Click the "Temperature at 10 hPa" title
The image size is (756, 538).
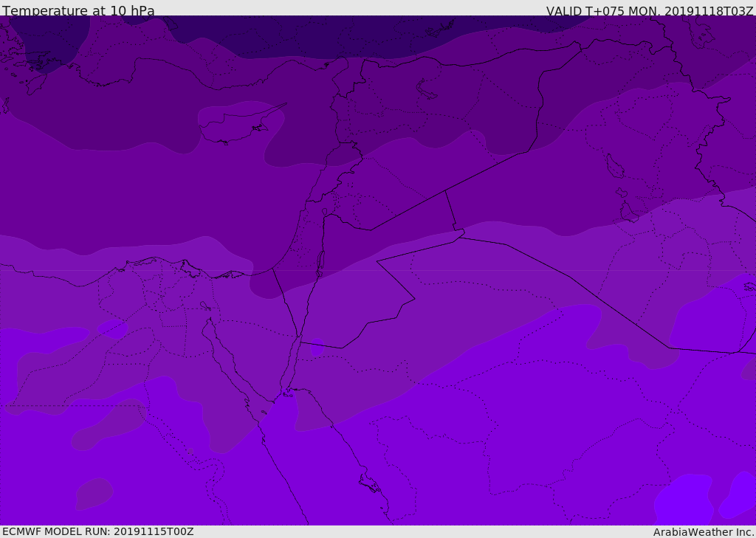pyautogui.click(x=78, y=11)
